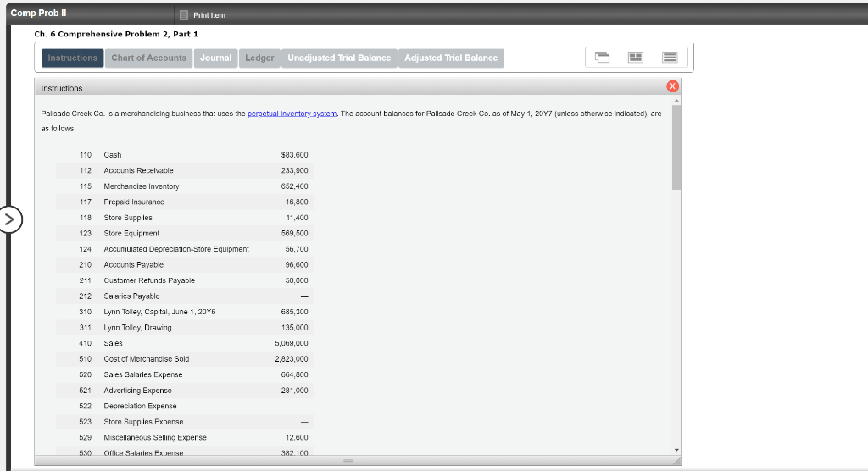Image resolution: width=868 pixels, height=471 pixels.
Task: Click account number 410
Action: click(86, 343)
